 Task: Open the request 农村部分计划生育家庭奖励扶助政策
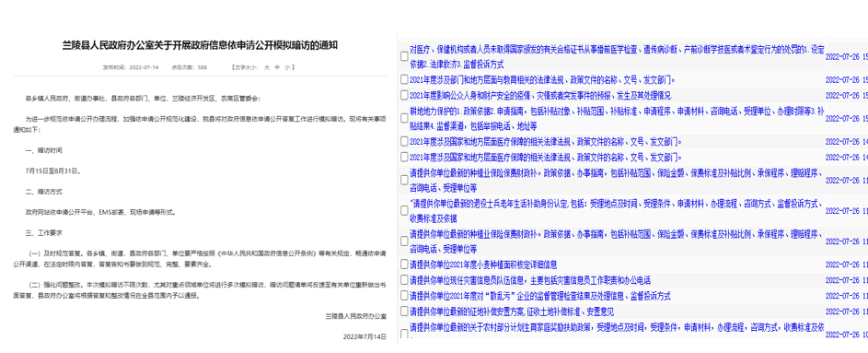tap(617, 330)
